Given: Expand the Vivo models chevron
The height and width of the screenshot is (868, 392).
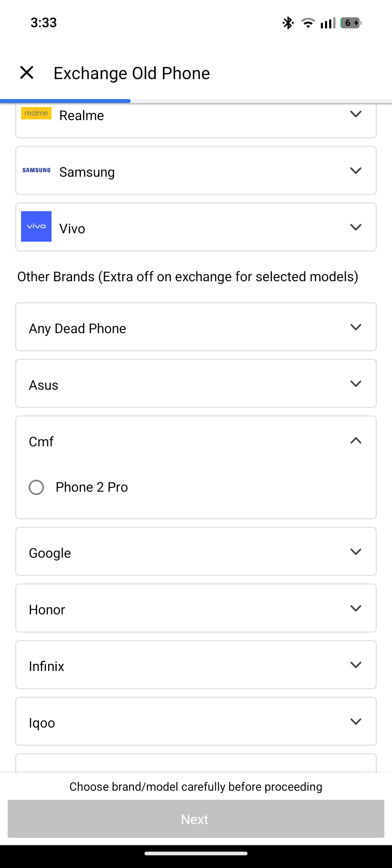Looking at the screenshot, I should [356, 227].
